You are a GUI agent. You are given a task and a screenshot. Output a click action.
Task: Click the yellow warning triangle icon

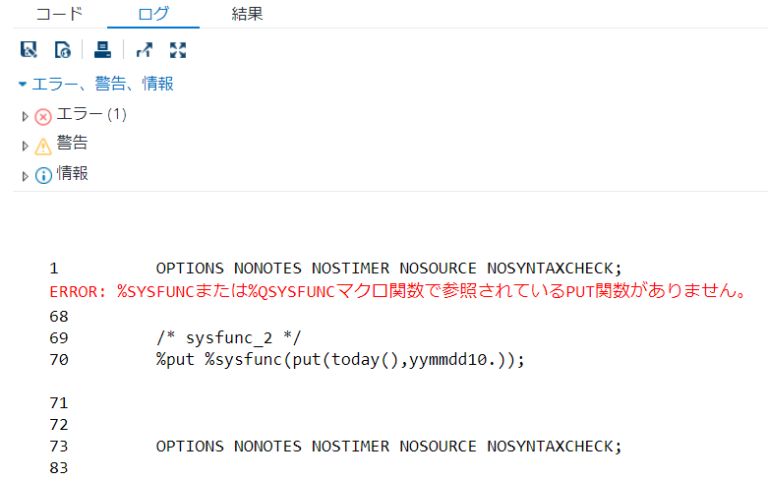click(43, 146)
